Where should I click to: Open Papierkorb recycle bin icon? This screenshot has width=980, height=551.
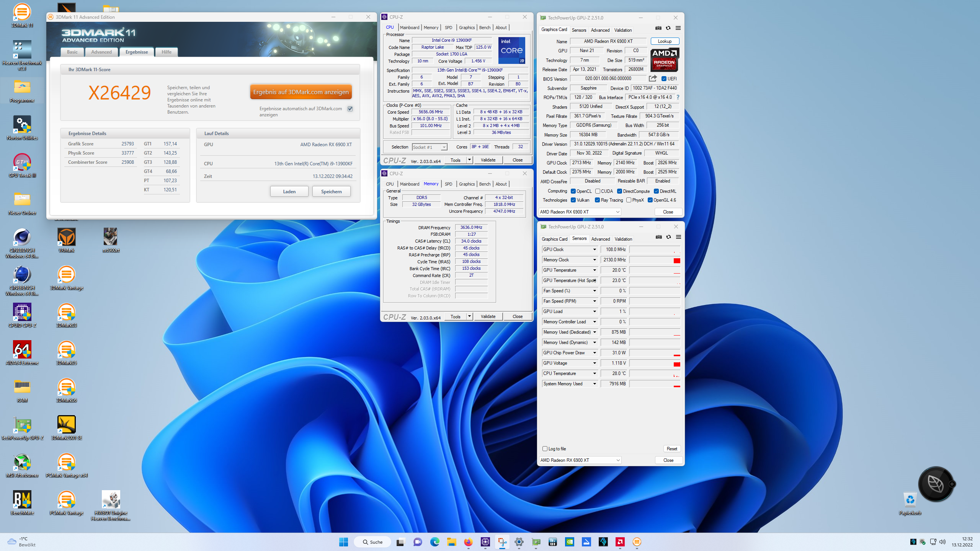tap(910, 503)
